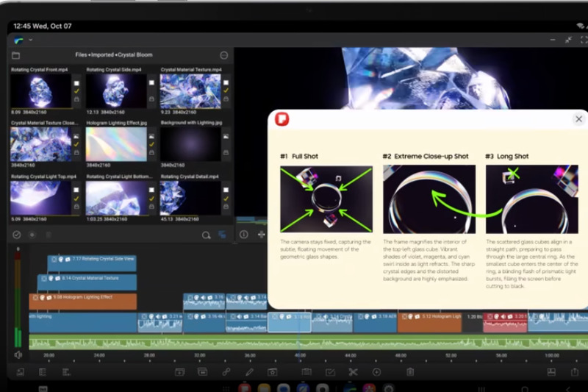Click the track headers list icon
The width and height of the screenshot is (588, 392).
(43, 371)
